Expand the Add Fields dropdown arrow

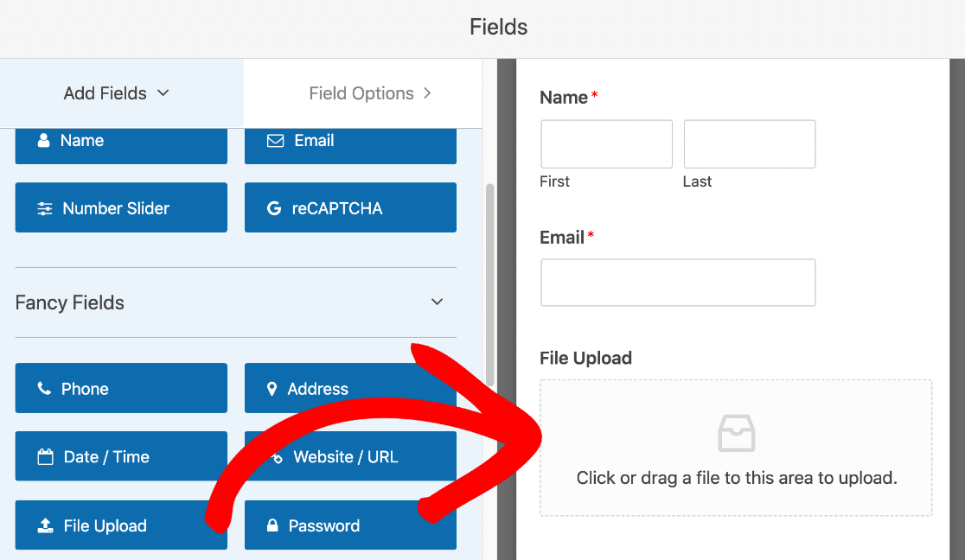(x=163, y=93)
